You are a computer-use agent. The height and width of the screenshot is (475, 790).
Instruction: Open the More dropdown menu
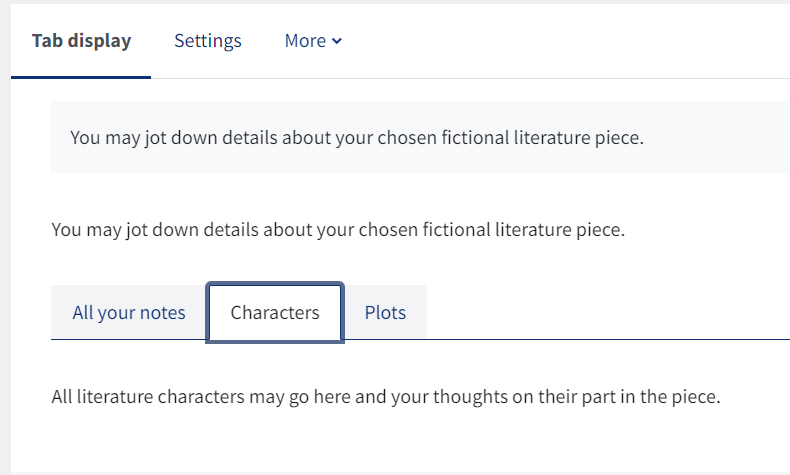[313, 41]
